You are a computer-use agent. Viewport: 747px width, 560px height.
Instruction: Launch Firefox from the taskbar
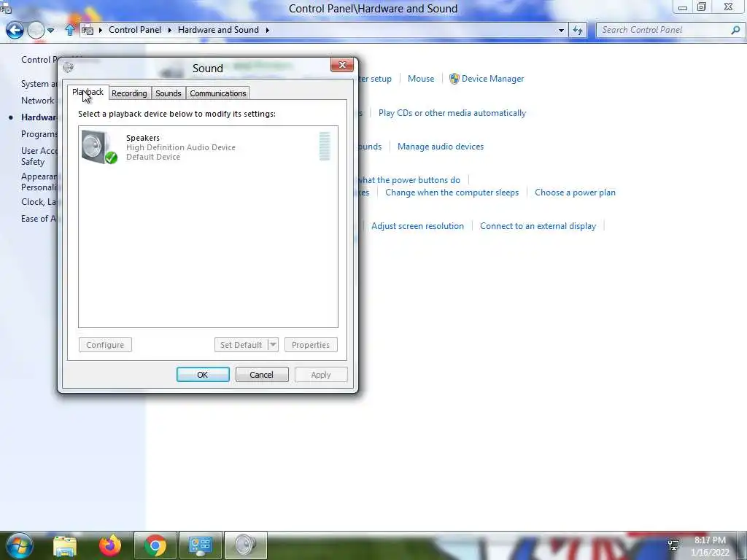[110, 545]
